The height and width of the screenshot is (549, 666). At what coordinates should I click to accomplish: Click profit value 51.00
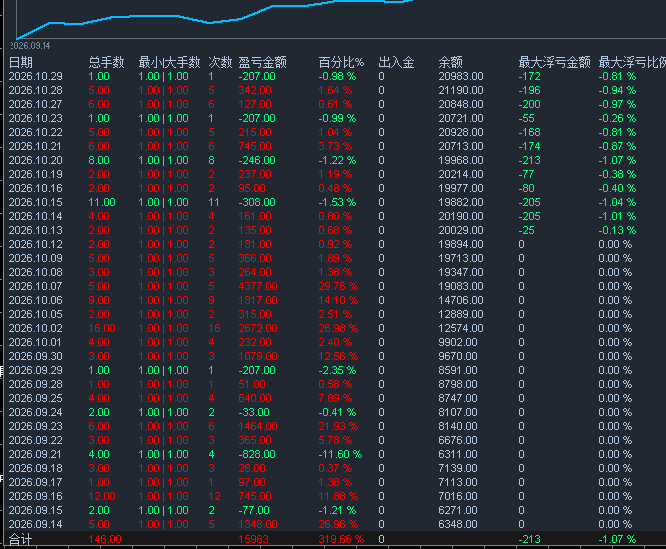(252, 385)
